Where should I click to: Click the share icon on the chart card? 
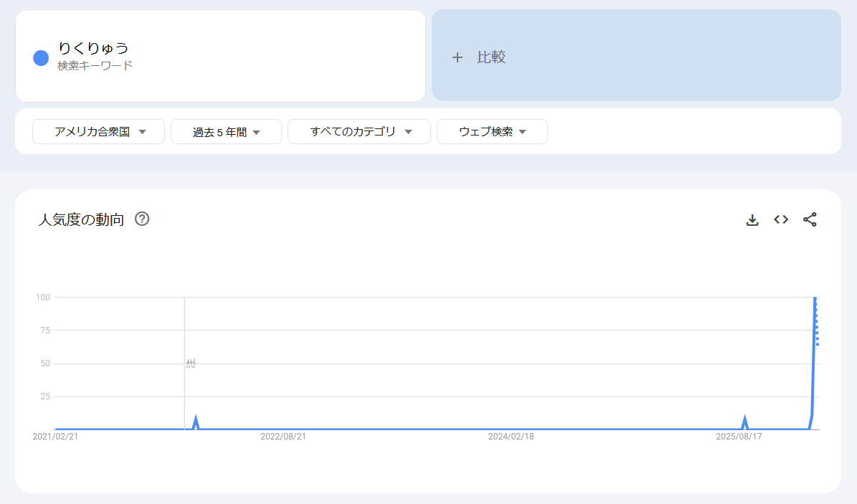coord(810,220)
